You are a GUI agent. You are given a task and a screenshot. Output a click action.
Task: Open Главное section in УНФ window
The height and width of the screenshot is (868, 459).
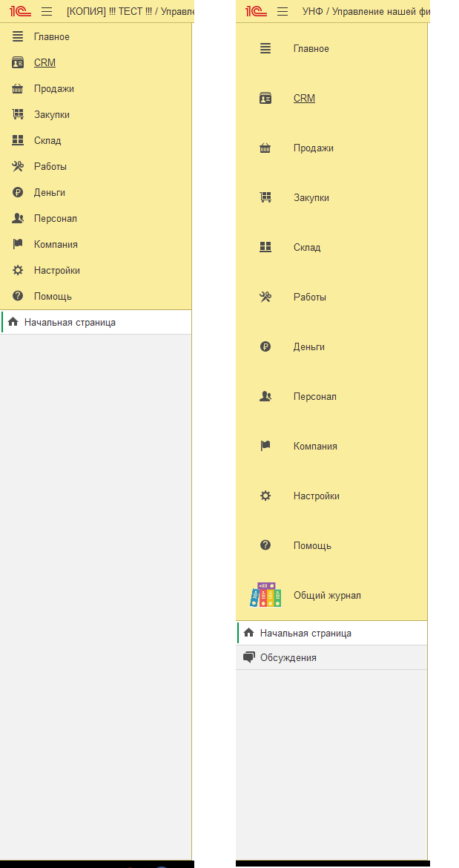coord(311,49)
